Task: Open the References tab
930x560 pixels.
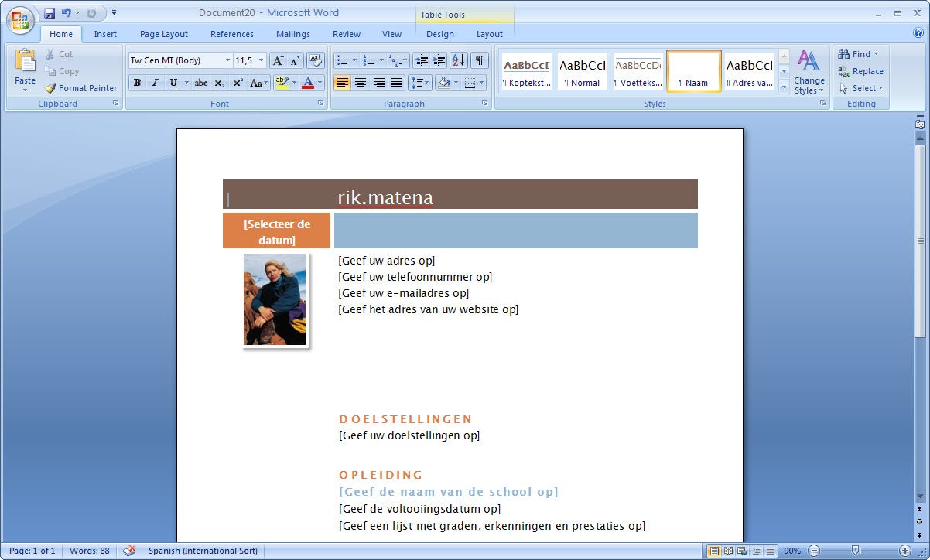Action: tap(232, 34)
